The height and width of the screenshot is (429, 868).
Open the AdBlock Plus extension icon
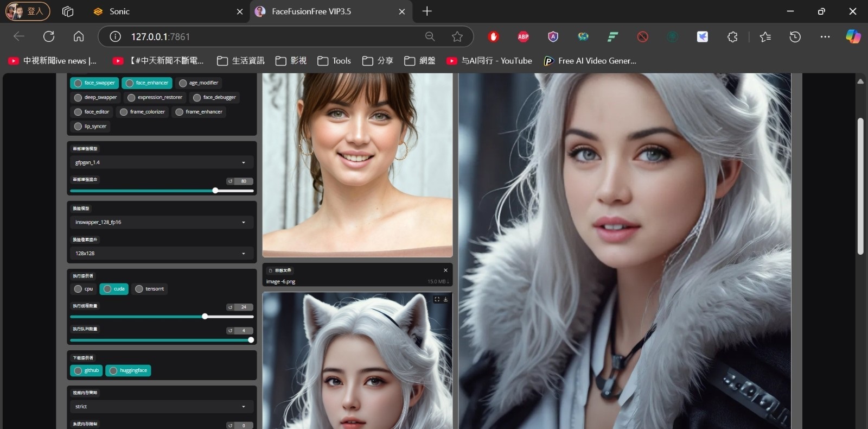point(523,36)
